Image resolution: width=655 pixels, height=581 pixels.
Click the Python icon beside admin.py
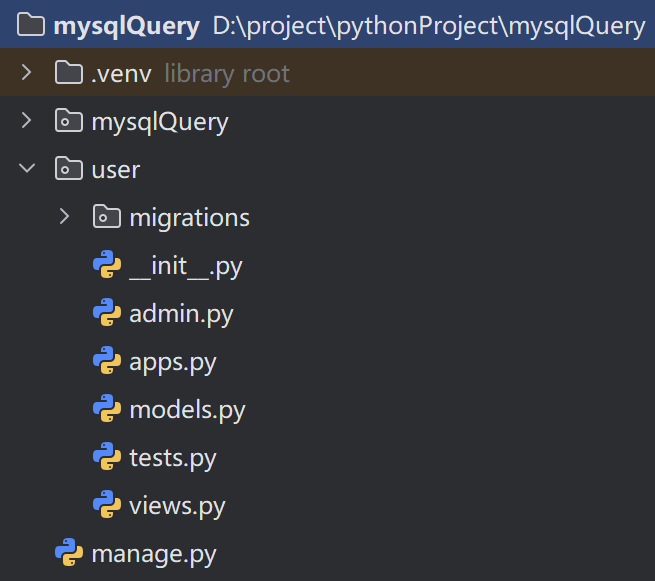(x=107, y=313)
